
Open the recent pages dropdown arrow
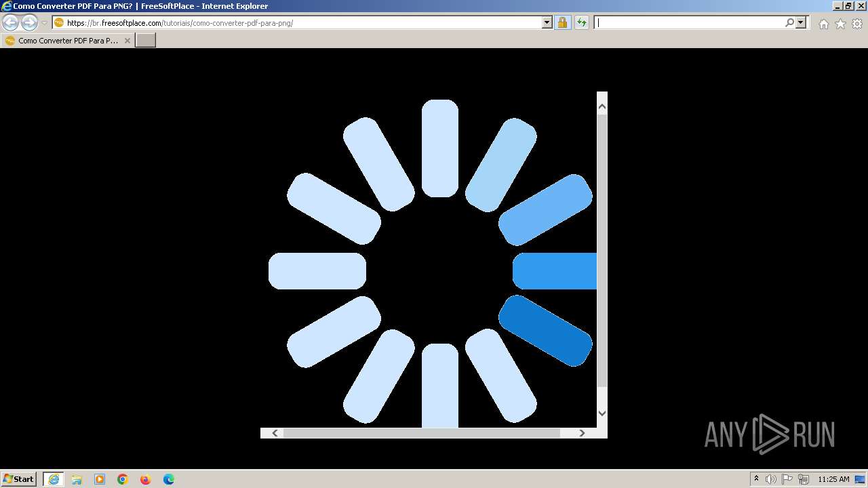tap(44, 23)
